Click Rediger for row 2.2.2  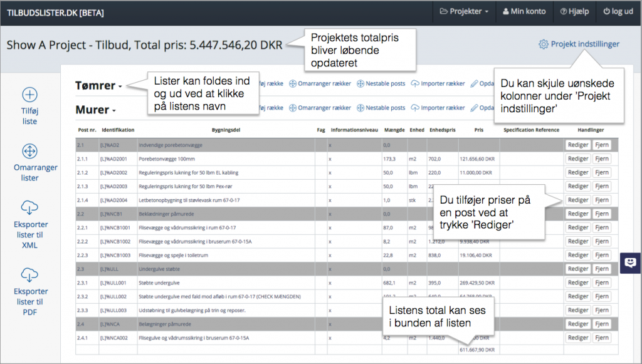(577, 241)
